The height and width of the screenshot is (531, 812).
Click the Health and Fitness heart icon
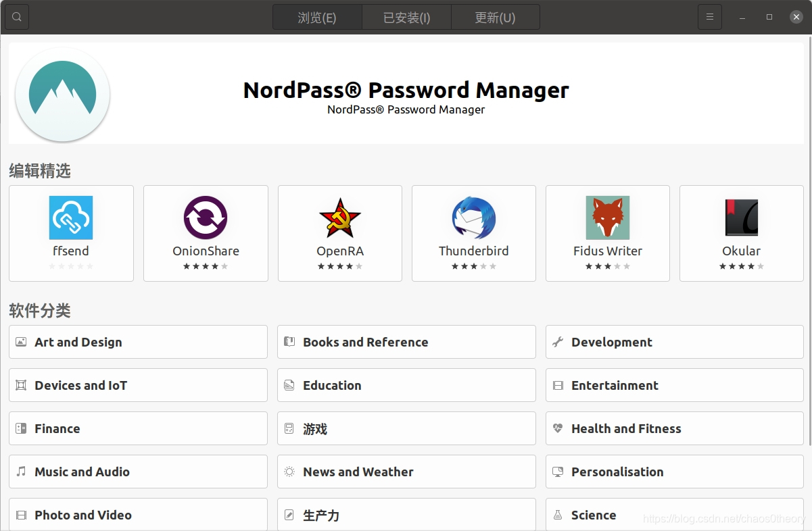click(558, 428)
